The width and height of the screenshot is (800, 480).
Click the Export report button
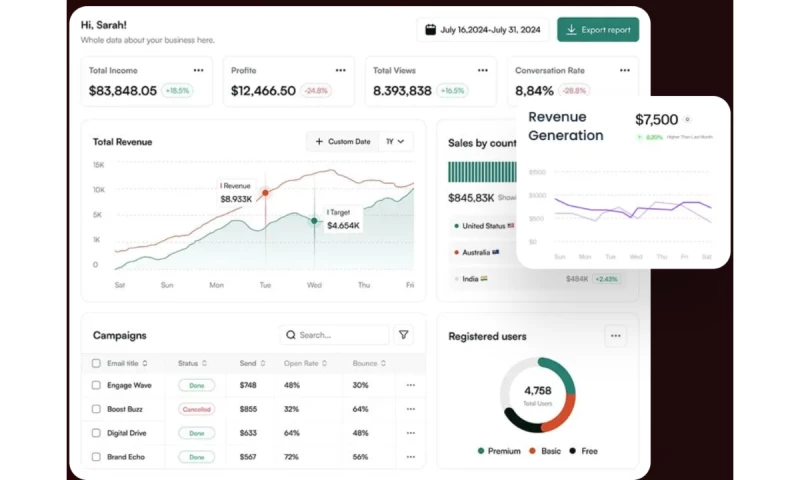tap(598, 30)
